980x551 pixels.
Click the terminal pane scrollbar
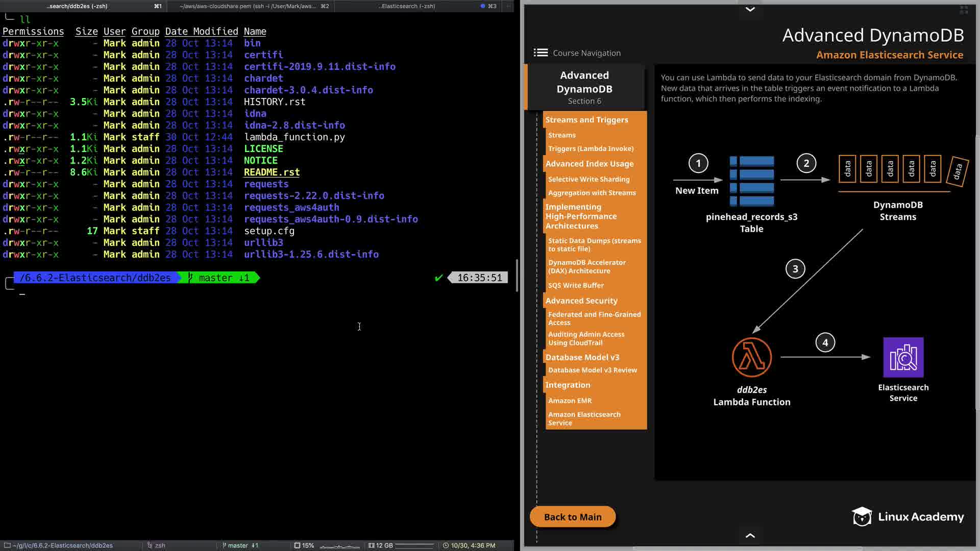pyautogui.click(x=517, y=275)
